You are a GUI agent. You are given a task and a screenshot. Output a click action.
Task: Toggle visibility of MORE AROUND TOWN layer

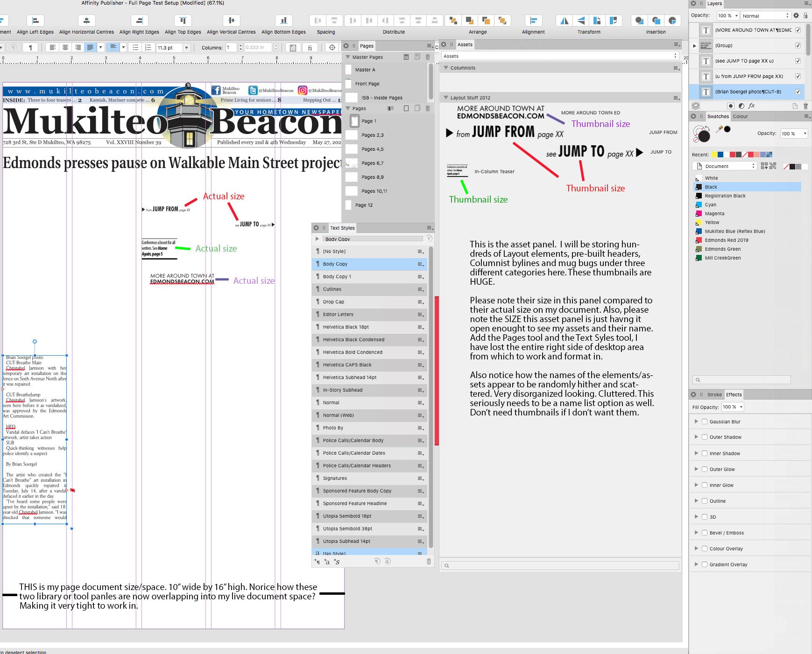point(798,30)
